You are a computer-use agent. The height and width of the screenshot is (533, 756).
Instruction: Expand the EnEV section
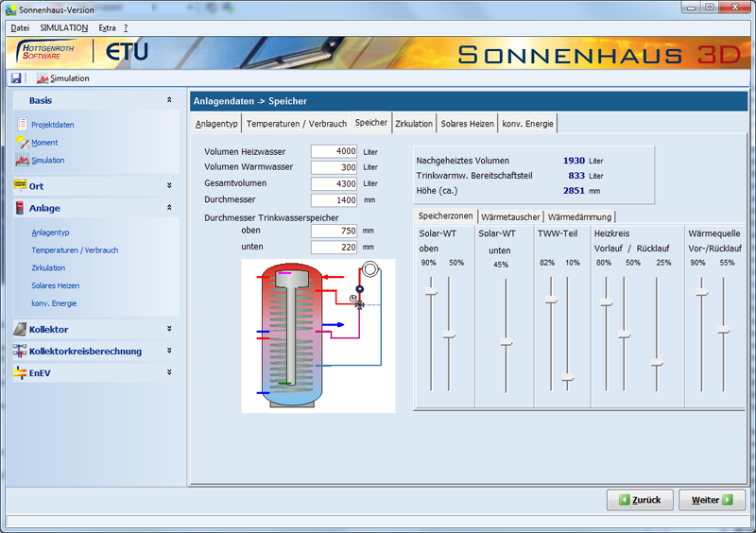(169, 372)
